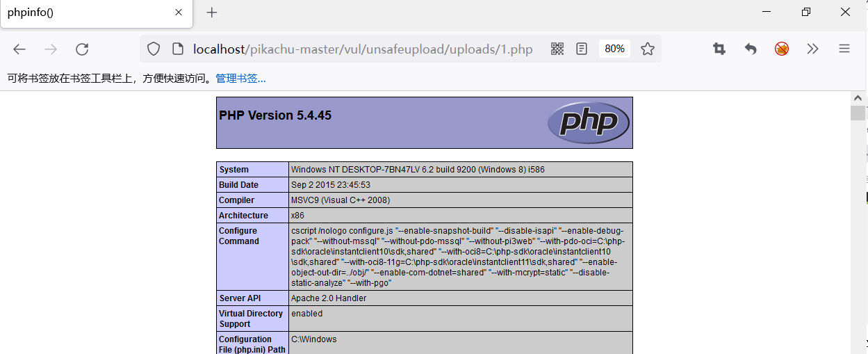Open a new tab
The width and height of the screenshot is (868, 354).
pos(212,13)
